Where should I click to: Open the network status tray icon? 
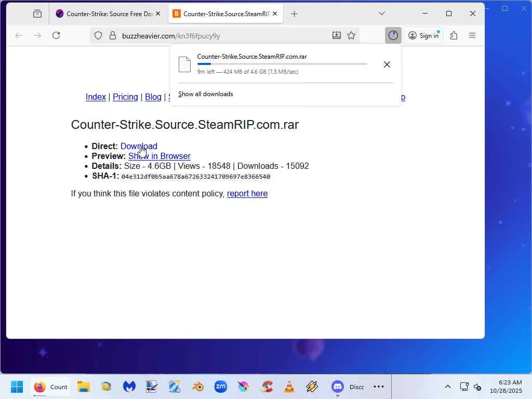coord(464,387)
